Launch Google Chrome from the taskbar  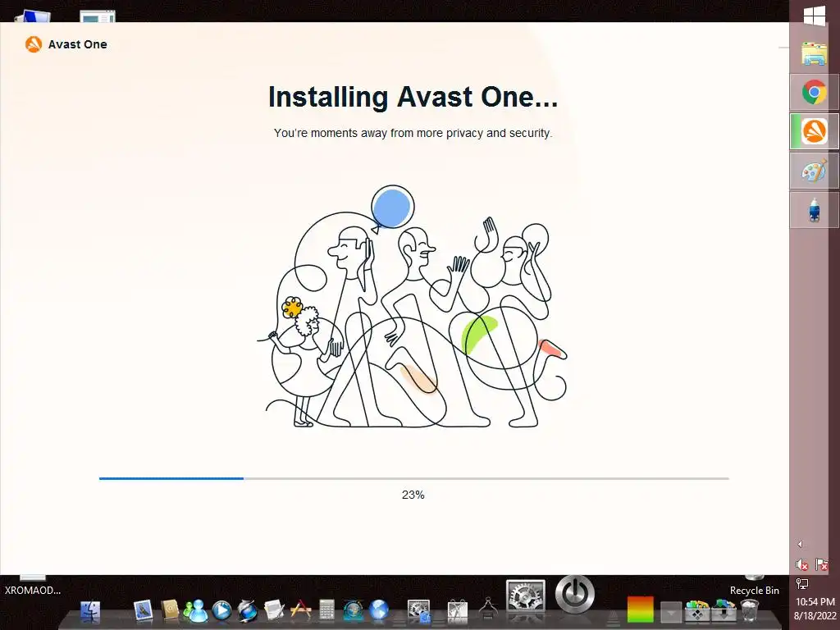click(815, 92)
